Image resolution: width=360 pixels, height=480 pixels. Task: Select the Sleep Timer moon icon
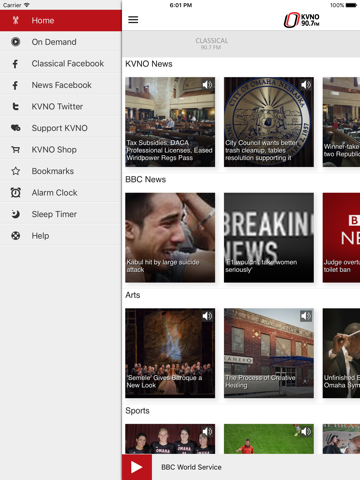pos(15,214)
